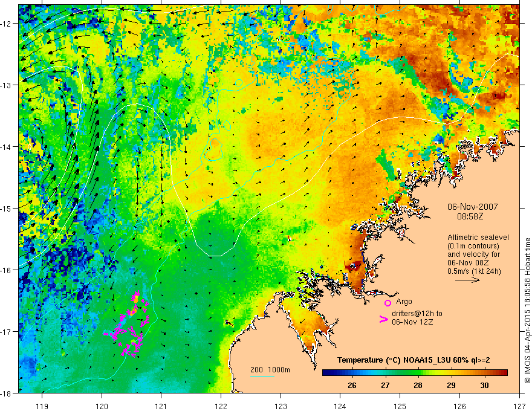Click the temperature color bar at 30
Viewport: 532px width, 411px height.
[x=484, y=373]
